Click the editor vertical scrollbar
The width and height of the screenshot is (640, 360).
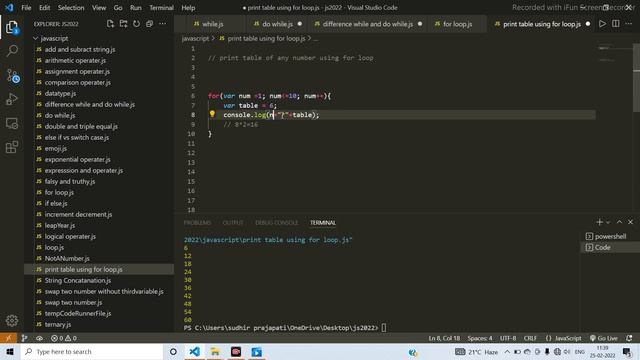coord(636,78)
